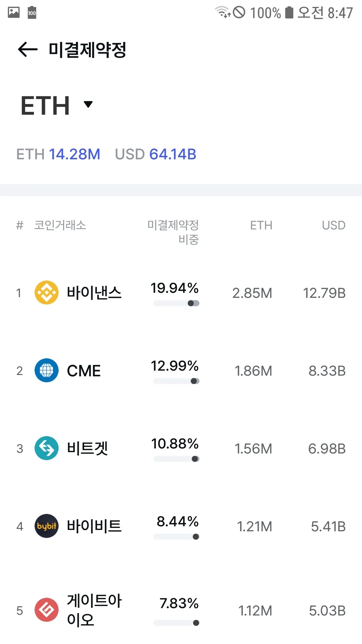This screenshot has width=362, height=644.
Task: Open the 바이비트 exchange row
Action: [94, 526]
